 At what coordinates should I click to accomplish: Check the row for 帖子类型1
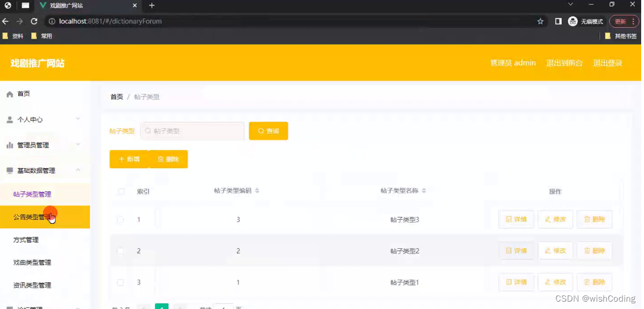pyautogui.click(x=120, y=282)
